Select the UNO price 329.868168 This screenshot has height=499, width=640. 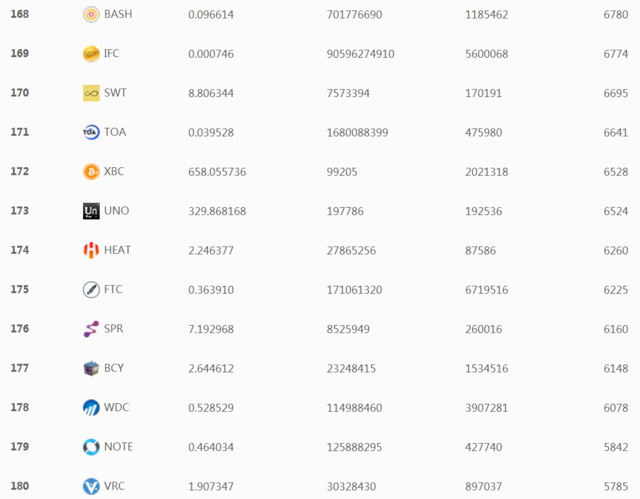[217, 211]
